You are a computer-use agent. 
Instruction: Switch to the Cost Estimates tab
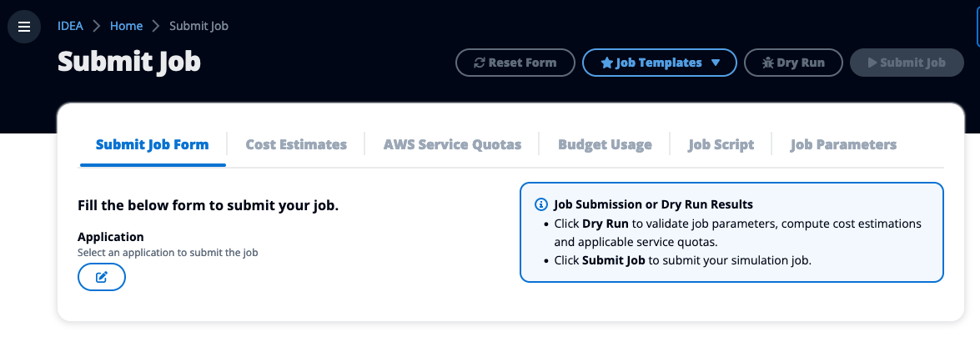[296, 144]
